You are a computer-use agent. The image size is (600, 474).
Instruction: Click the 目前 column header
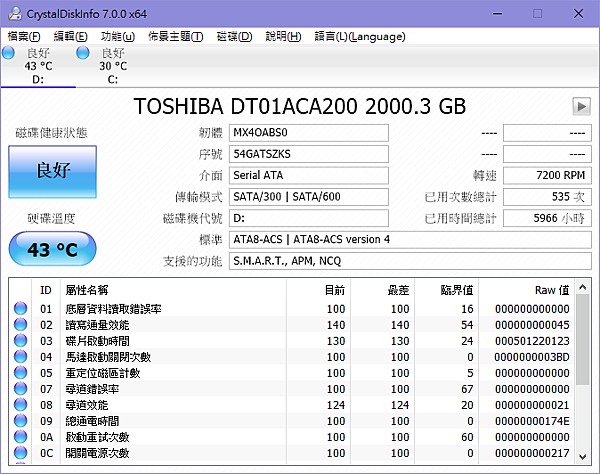pos(318,290)
